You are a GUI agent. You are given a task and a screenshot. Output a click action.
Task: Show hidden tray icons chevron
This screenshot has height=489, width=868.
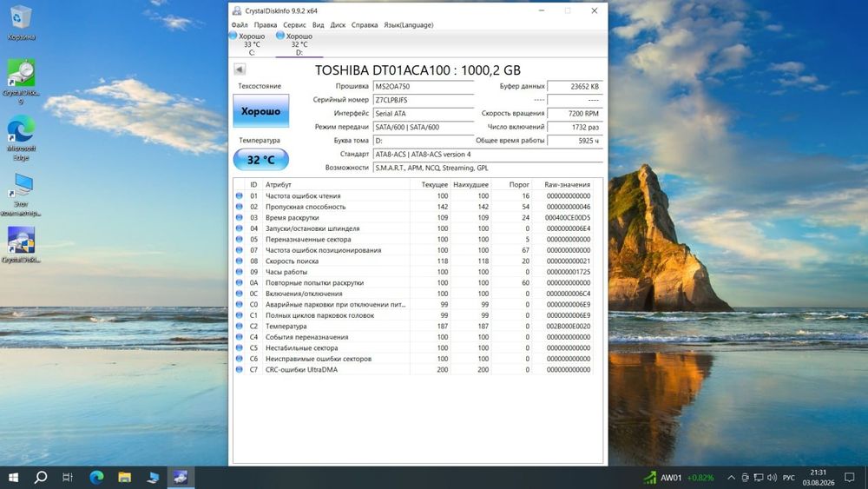[731, 478]
